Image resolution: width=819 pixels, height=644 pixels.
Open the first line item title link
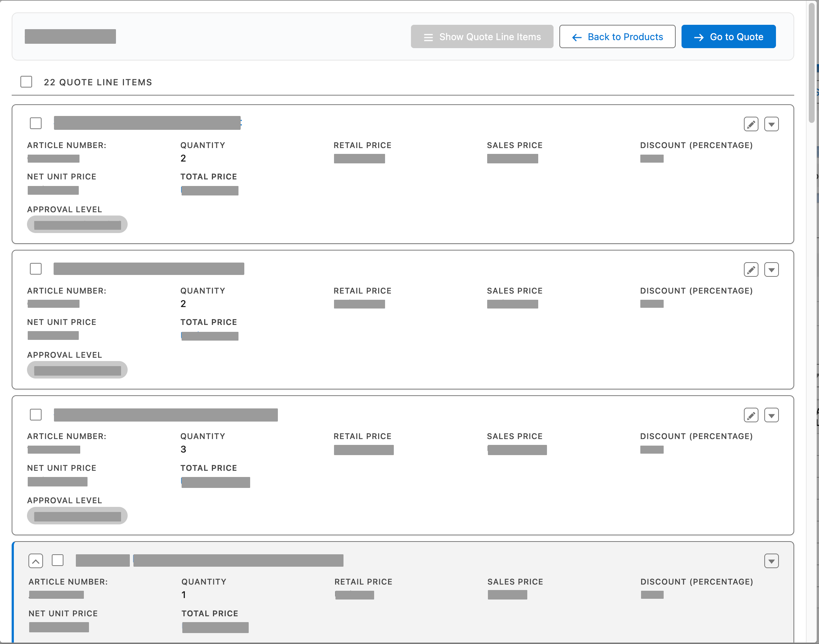147,123
